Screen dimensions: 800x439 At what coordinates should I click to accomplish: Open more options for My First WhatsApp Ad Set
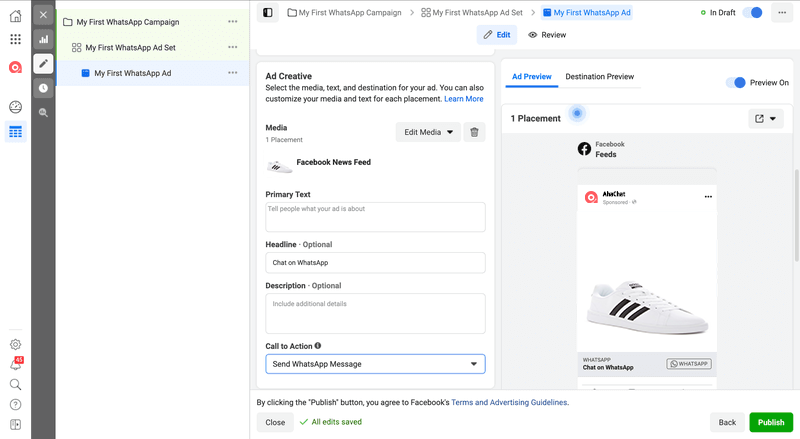[x=233, y=47]
